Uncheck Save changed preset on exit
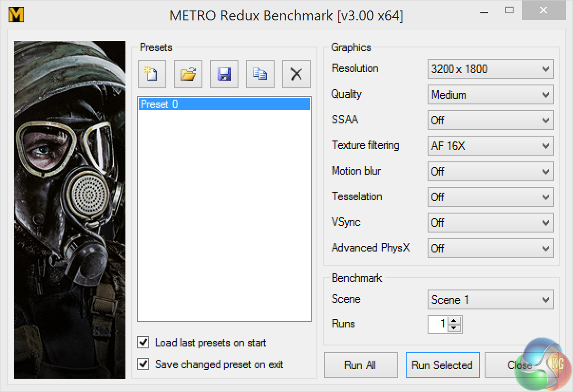 143,364
